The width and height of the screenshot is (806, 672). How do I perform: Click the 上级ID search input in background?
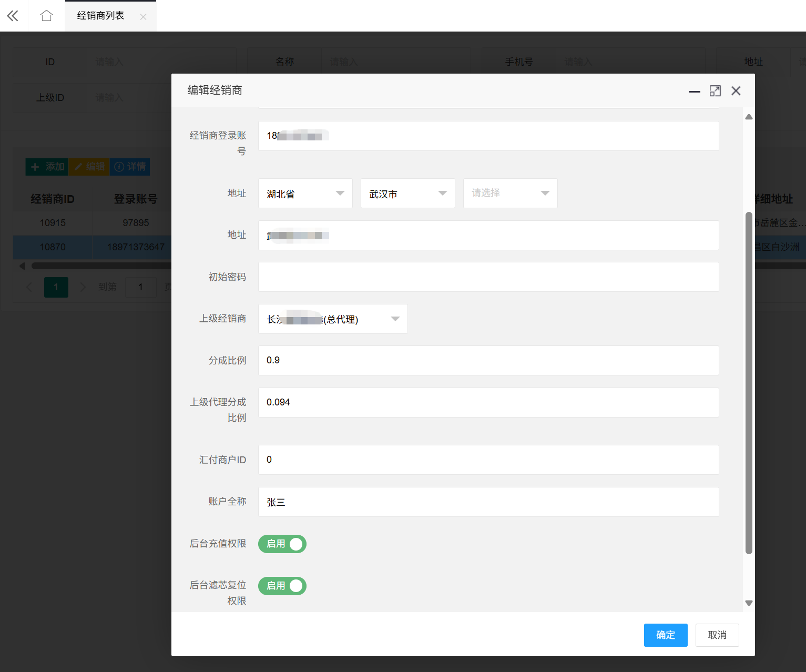[x=129, y=98]
